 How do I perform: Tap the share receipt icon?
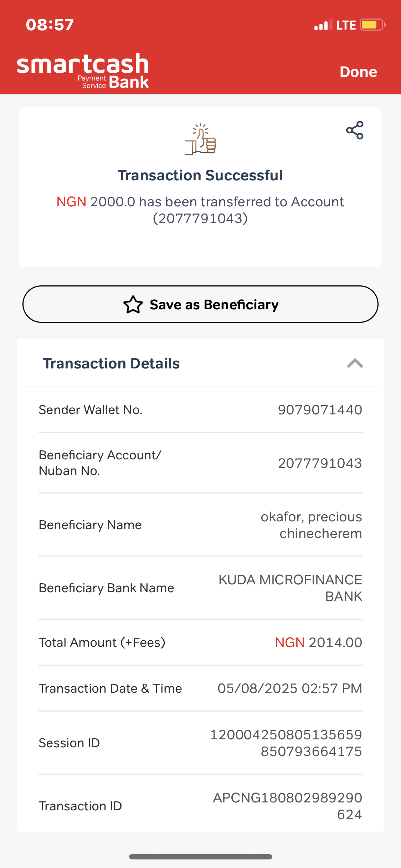click(355, 130)
